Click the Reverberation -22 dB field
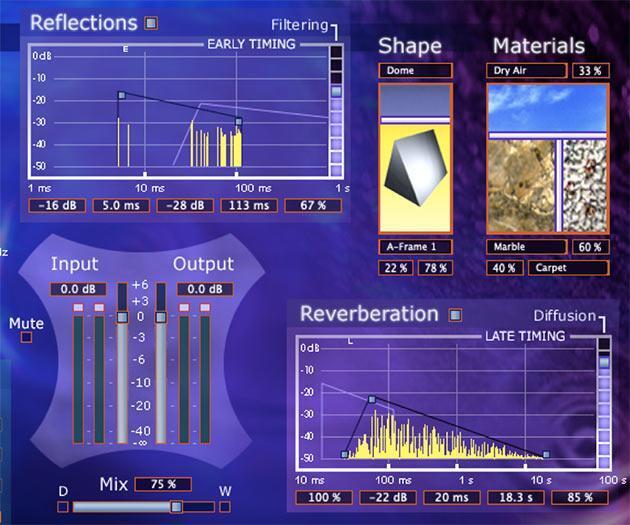Image resolution: width=630 pixels, height=525 pixels. [388, 498]
